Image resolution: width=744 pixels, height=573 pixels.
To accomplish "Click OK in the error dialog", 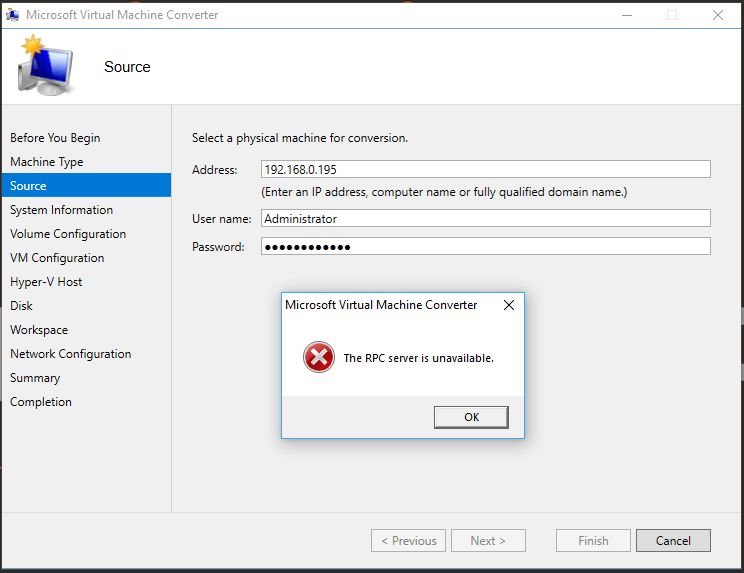I will point(471,417).
